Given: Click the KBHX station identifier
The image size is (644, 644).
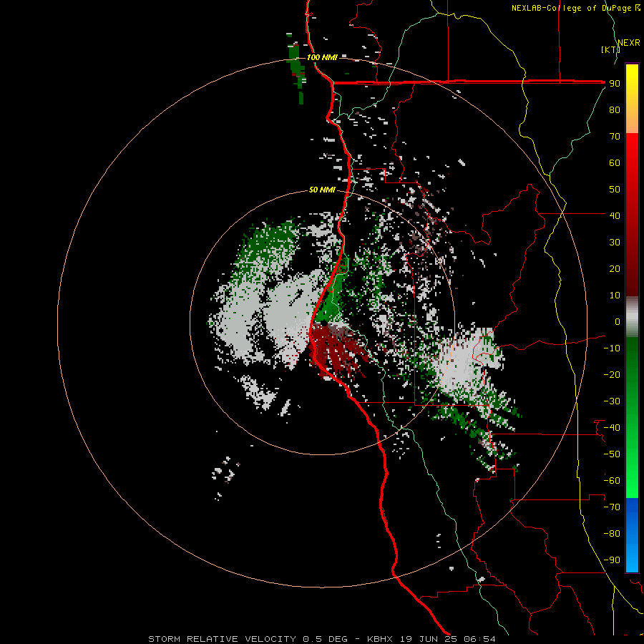Looking at the screenshot, I should [x=380, y=639].
